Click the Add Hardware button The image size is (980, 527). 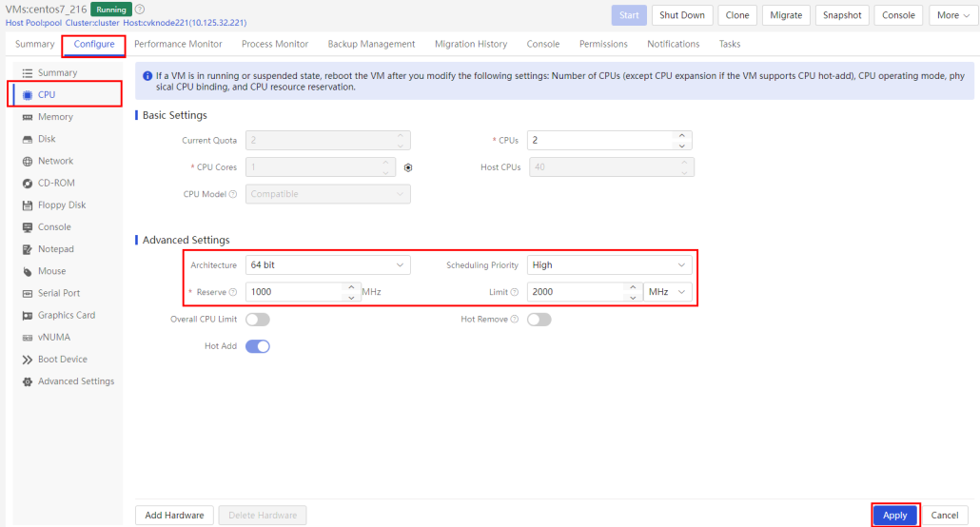[x=174, y=516]
